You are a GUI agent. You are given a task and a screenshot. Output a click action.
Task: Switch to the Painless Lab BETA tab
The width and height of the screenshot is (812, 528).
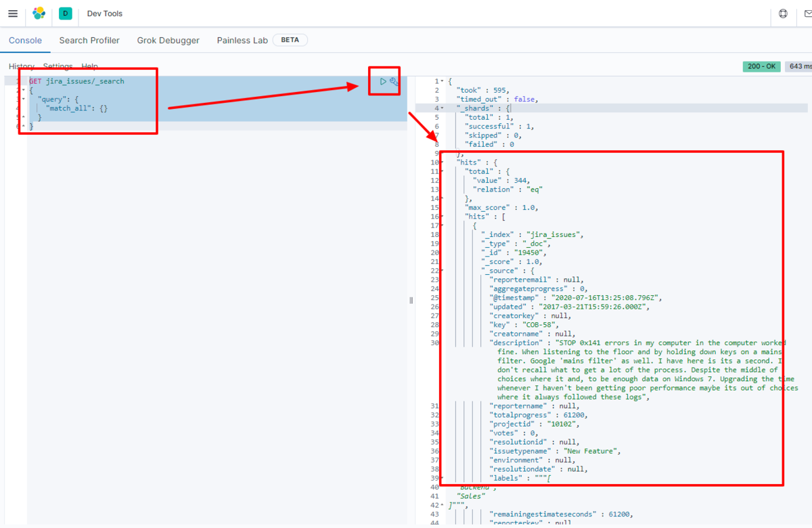coord(242,40)
